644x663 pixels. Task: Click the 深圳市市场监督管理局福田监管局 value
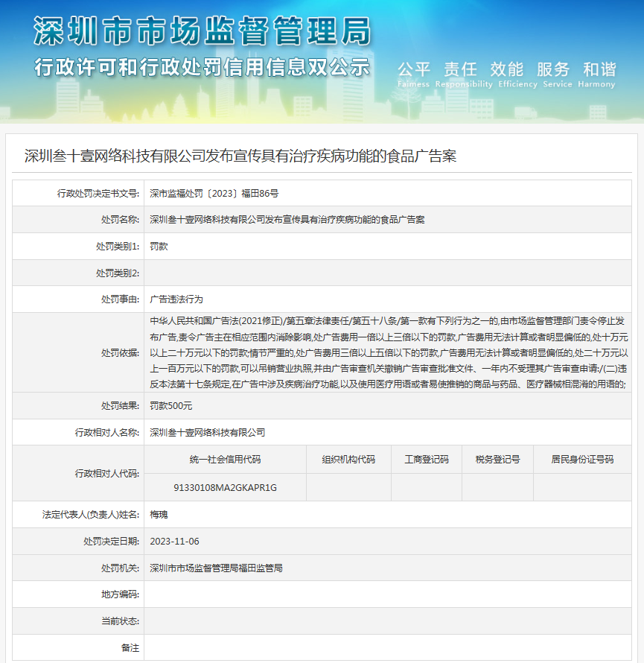(x=216, y=568)
